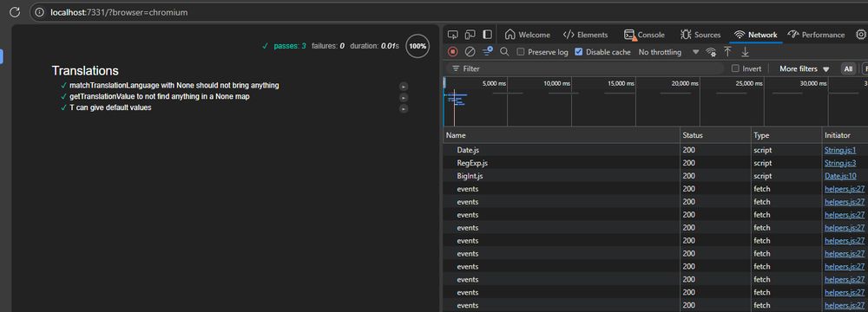Image resolution: width=868 pixels, height=312 pixels.
Task: Sort requests by Status column
Action: pyautogui.click(x=715, y=135)
